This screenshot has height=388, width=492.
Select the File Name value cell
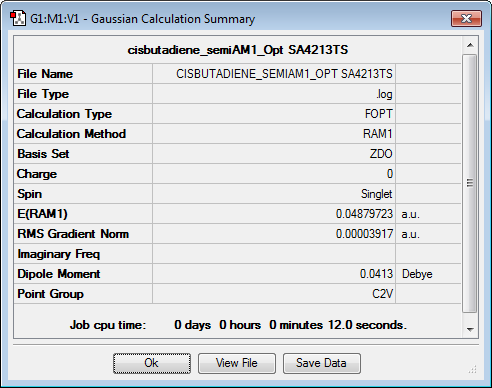click(x=274, y=74)
